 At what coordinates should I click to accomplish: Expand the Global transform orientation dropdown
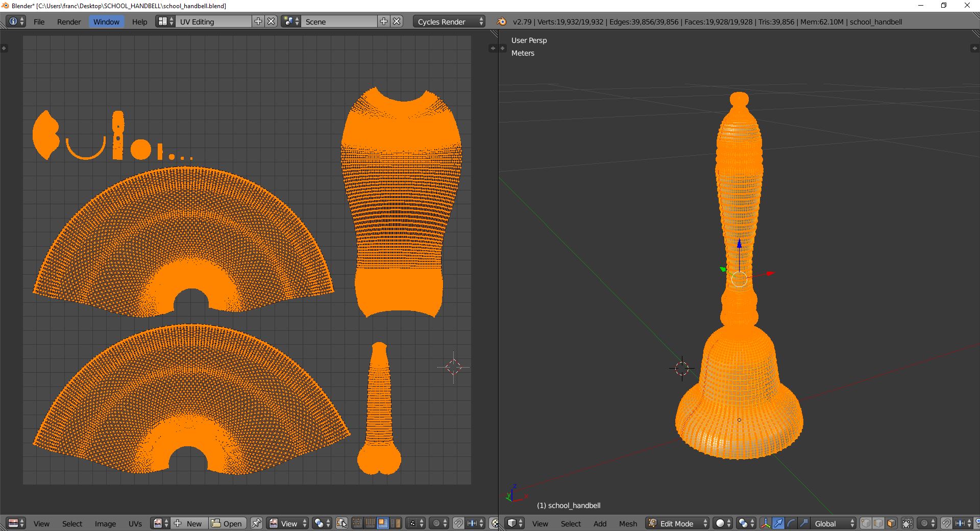[834, 523]
